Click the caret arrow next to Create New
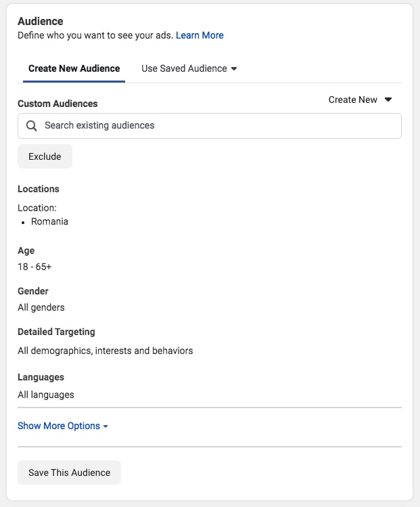Screen dimensions: 420x507 tap(388, 100)
